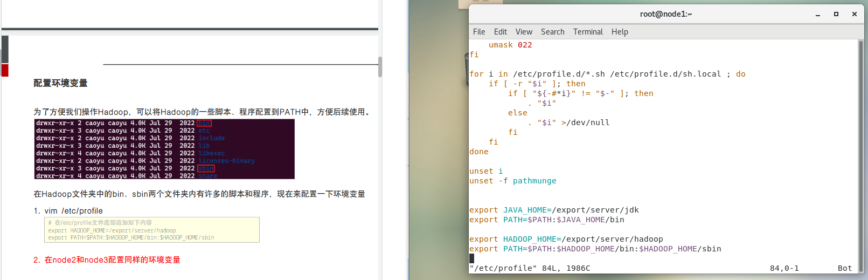Click the sentence beginning '在Hadoop文件夹中的bin'

click(199, 194)
